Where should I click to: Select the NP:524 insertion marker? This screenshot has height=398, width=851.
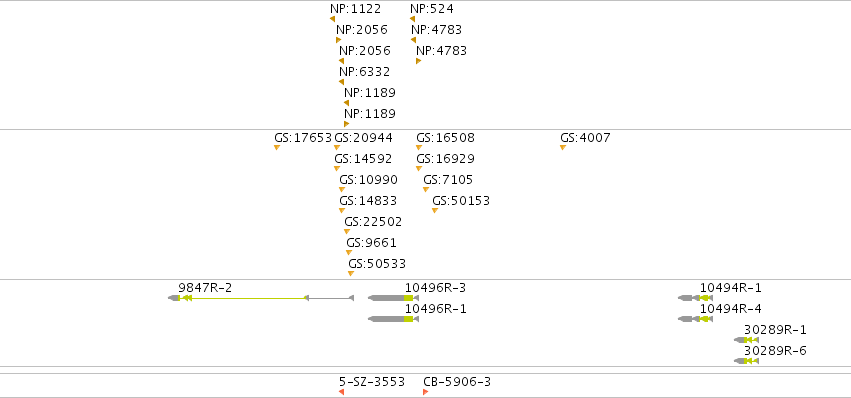[x=412, y=19]
